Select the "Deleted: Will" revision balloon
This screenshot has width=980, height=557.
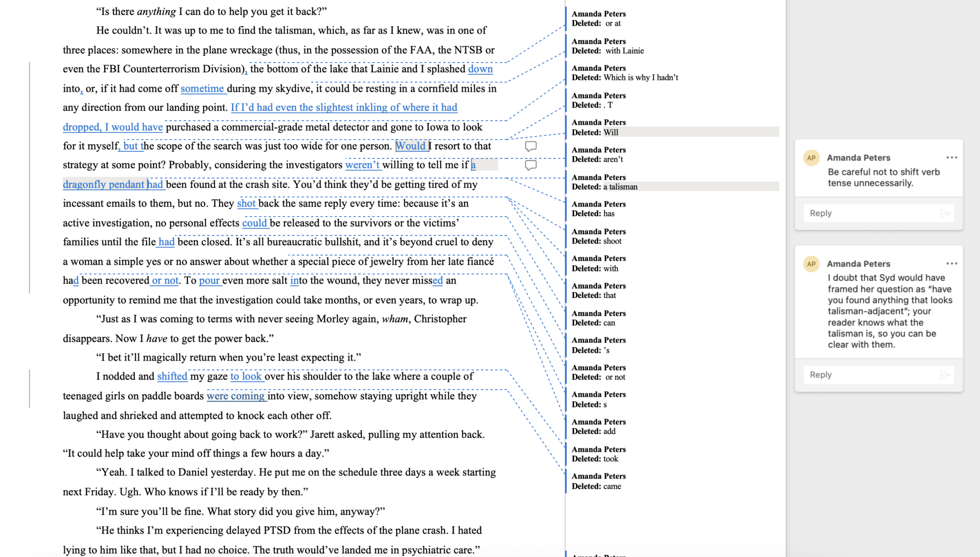point(611,132)
